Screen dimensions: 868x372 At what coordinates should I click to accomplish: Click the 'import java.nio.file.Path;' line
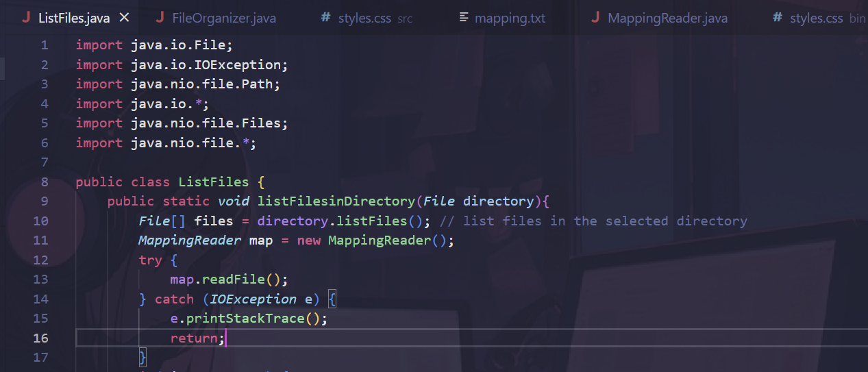coord(178,84)
